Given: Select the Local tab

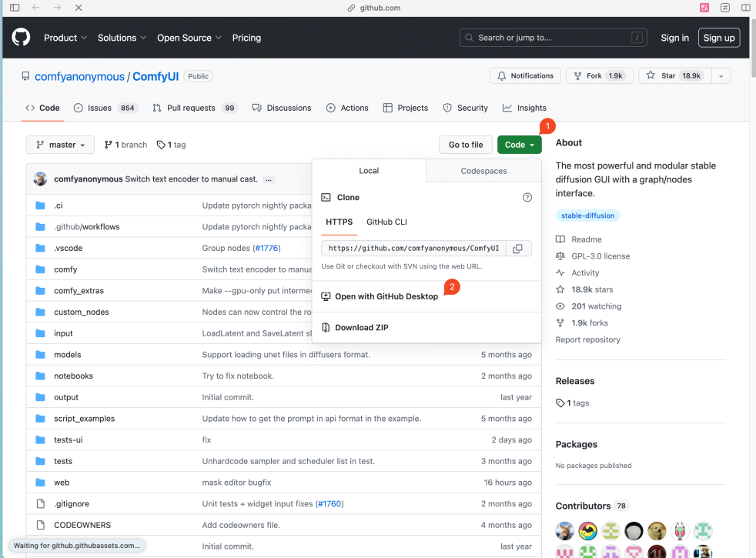Looking at the screenshot, I should (369, 171).
